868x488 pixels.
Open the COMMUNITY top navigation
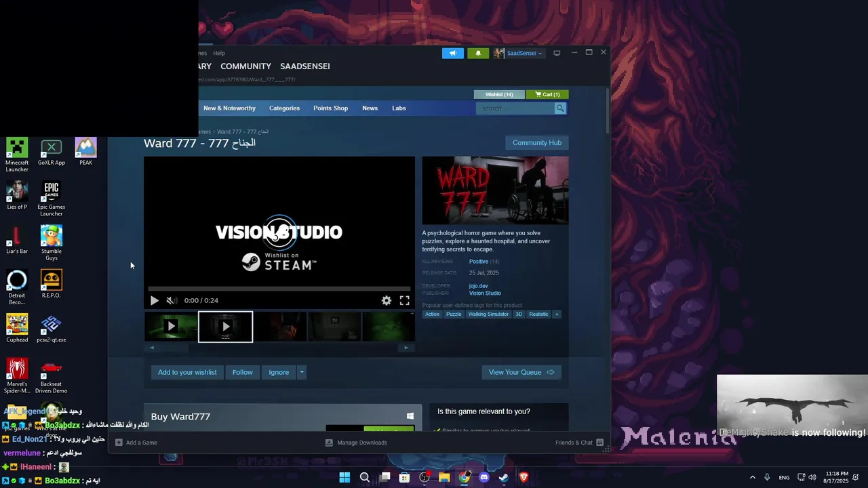245,66
